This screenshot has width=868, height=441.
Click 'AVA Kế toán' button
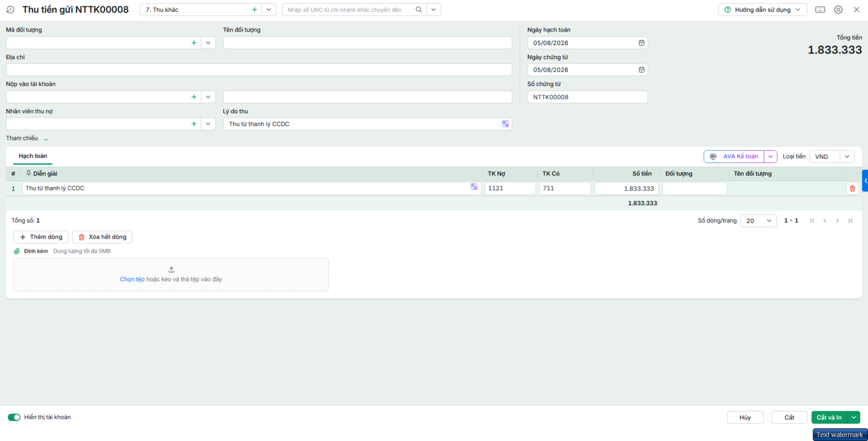point(734,157)
